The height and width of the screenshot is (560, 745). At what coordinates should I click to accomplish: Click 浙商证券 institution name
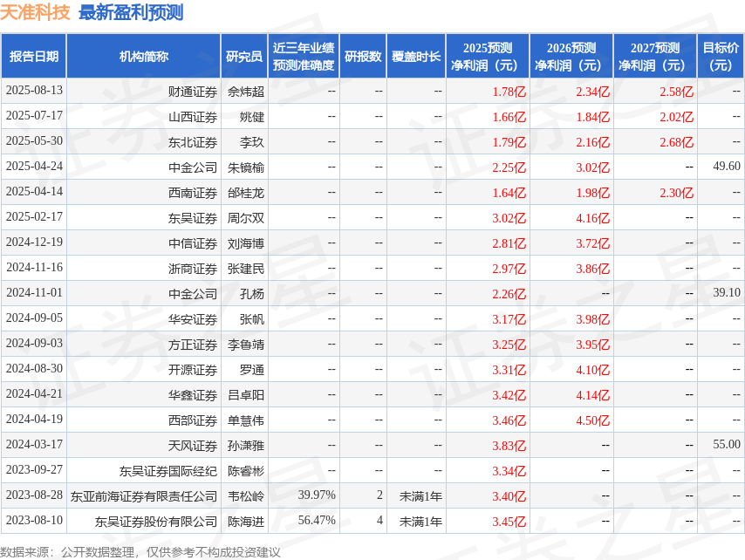coord(193,269)
